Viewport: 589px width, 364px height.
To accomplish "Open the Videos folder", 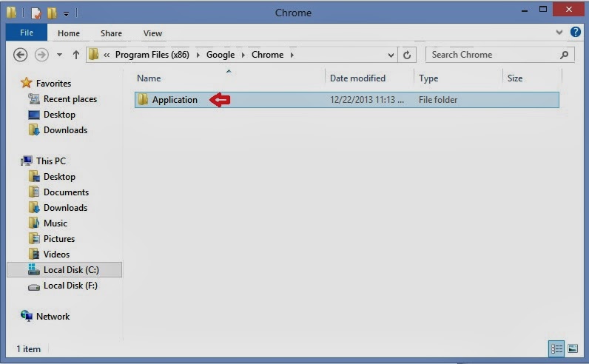I will point(56,255).
